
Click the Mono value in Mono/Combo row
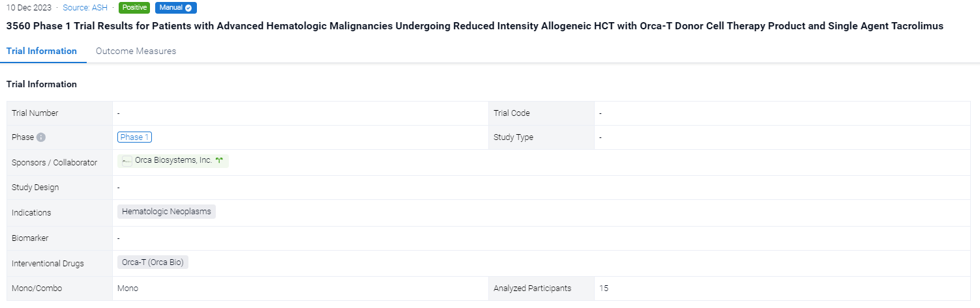128,288
